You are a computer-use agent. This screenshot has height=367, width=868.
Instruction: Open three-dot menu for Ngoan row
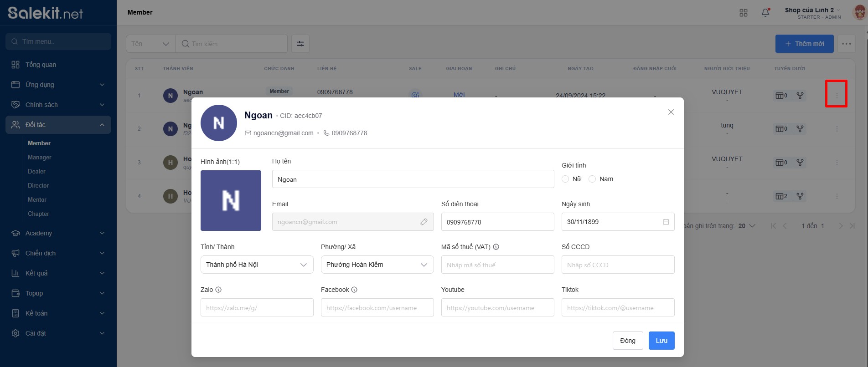pos(837,96)
